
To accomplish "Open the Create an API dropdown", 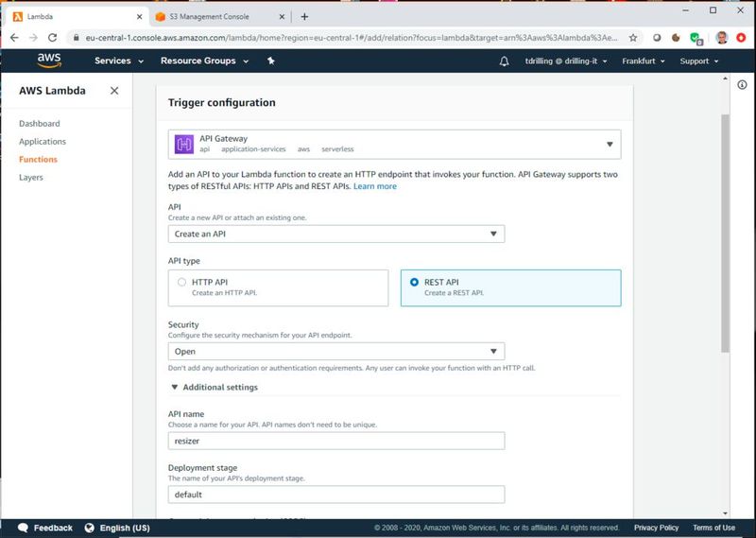I will click(336, 234).
